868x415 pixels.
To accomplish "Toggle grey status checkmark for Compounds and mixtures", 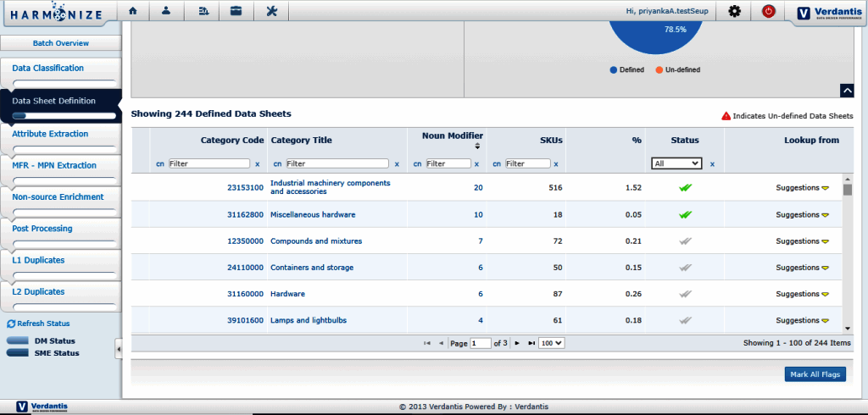I will pos(685,241).
